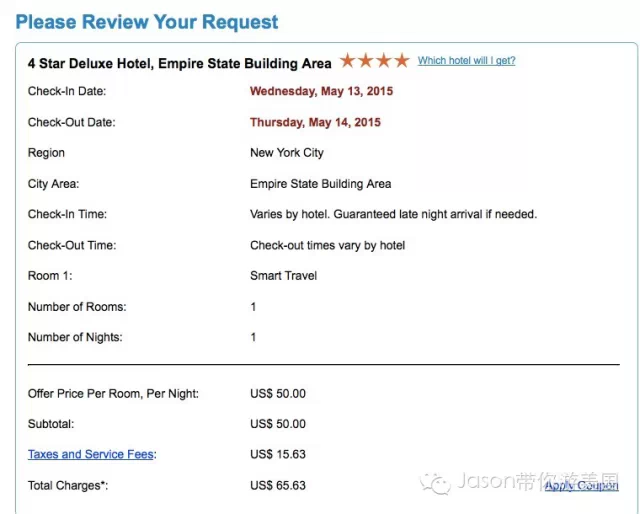Click the Number of Nights label

(75, 337)
